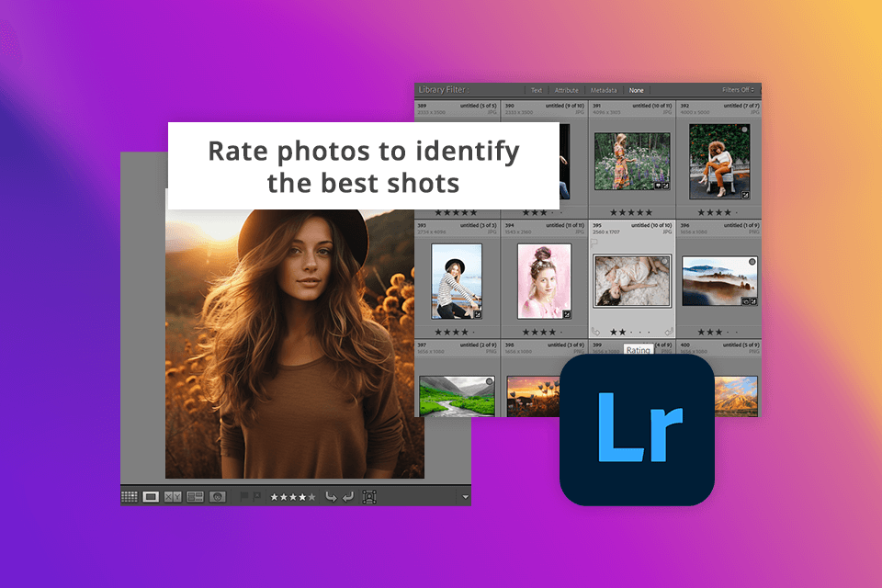Select Attribute in the Library Filter bar

[x=567, y=90]
